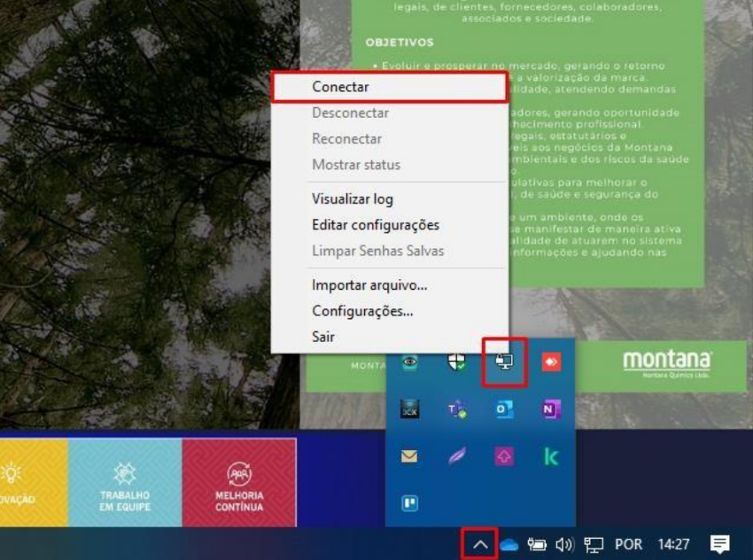Open the volume speaker control in taskbar
The width and height of the screenshot is (753, 560).
pyautogui.click(x=563, y=544)
